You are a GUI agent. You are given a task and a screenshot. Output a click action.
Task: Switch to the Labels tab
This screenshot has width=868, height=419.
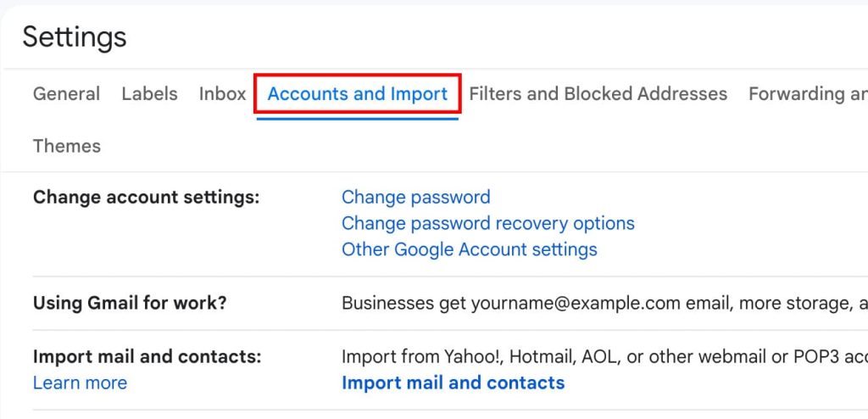(x=149, y=94)
